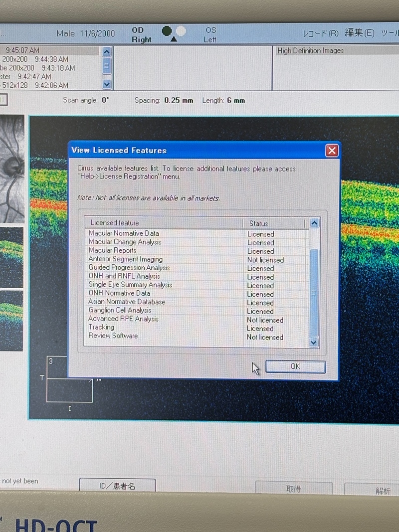This screenshot has width=399, height=532.
Task: Select the Review Software row
Action: (196, 336)
